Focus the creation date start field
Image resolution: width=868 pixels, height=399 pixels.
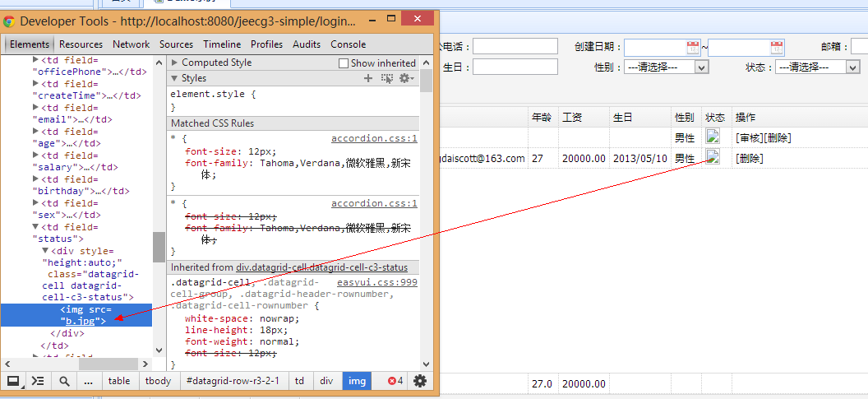point(663,47)
